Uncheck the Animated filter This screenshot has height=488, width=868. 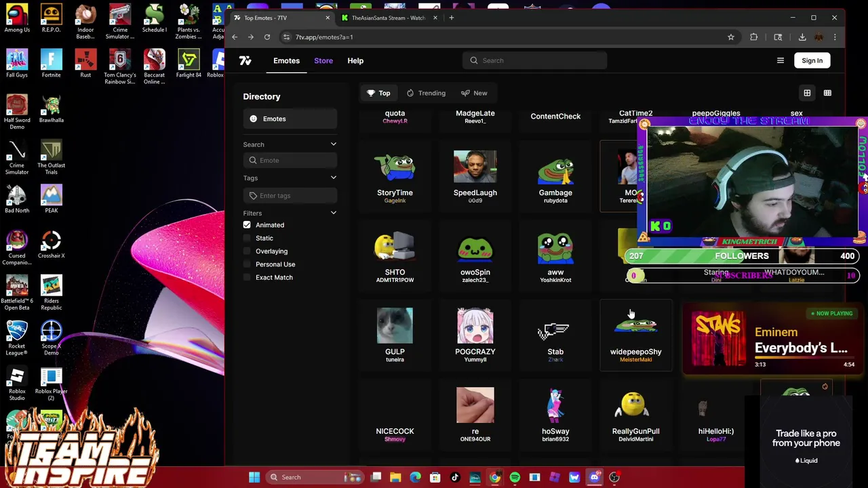point(247,225)
